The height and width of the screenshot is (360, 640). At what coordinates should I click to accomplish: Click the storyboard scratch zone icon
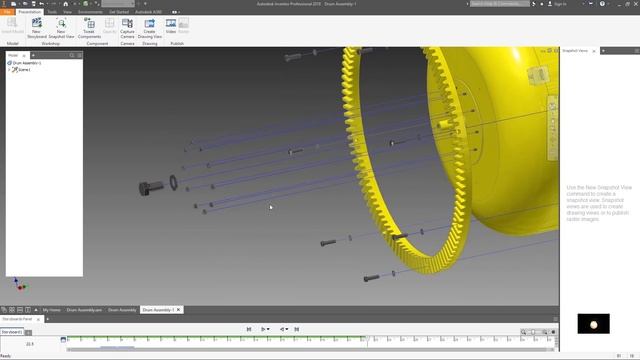[x=63, y=340]
